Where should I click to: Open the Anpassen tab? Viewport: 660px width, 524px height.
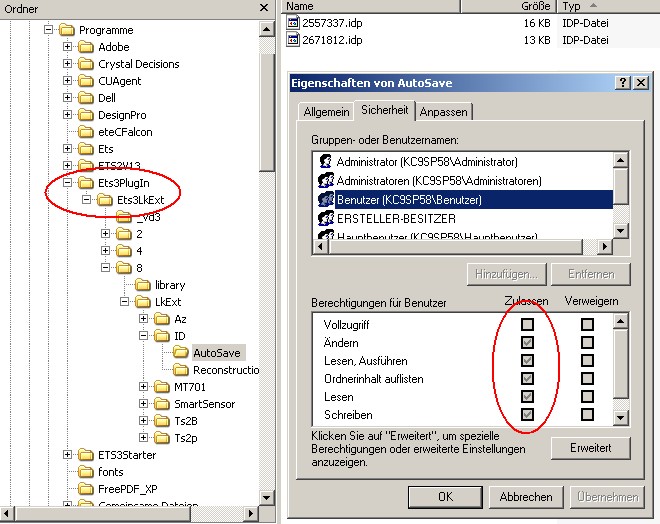point(444,112)
